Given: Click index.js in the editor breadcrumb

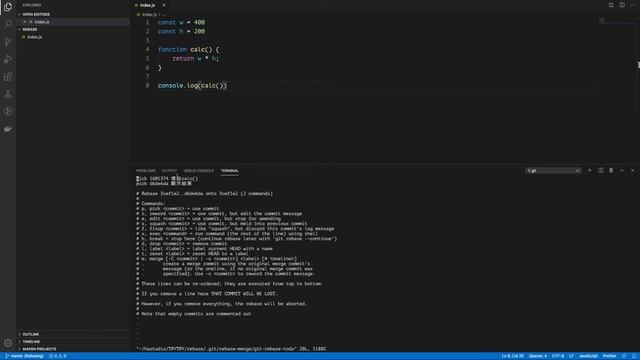Looking at the screenshot, I should coord(149,14).
